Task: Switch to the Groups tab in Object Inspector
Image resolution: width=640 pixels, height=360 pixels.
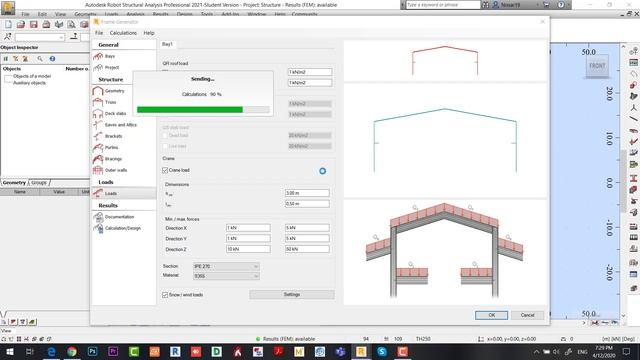Action: [39, 182]
